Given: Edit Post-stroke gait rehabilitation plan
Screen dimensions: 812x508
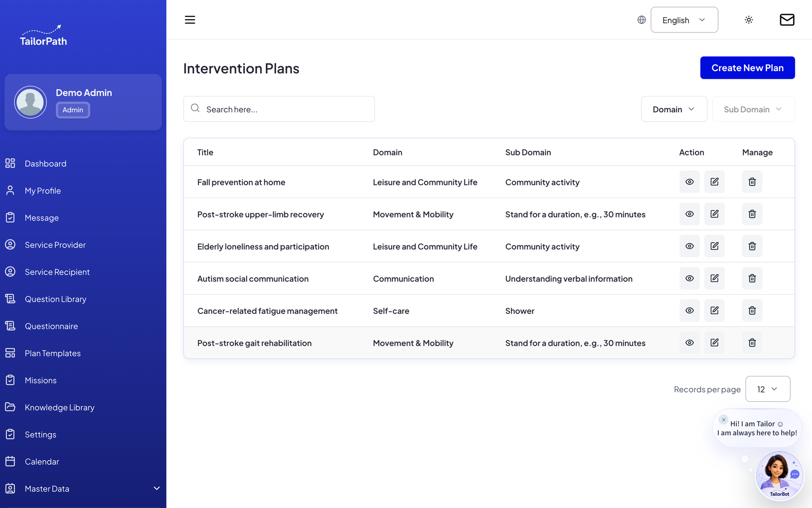Looking at the screenshot, I should point(714,342).
